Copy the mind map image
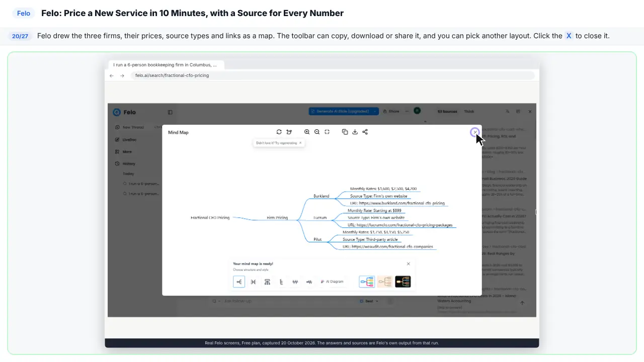 (x=345, y=132)
